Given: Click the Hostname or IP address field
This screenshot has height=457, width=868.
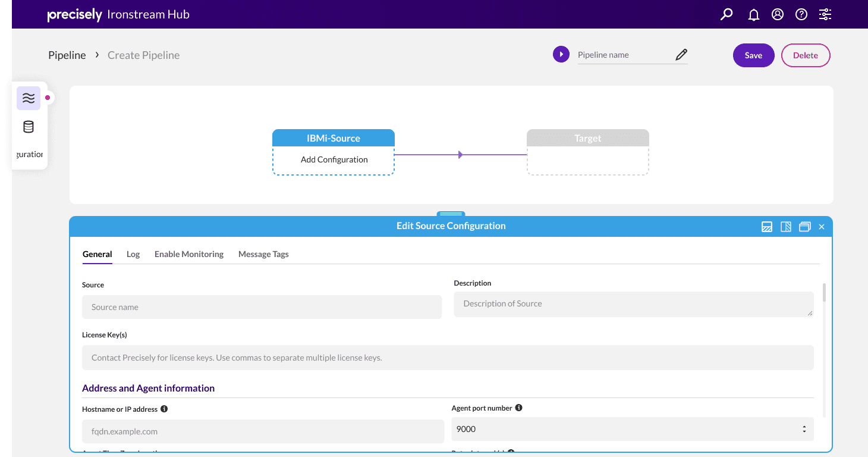Looking at the screenshot, I should tap(263, 431).
